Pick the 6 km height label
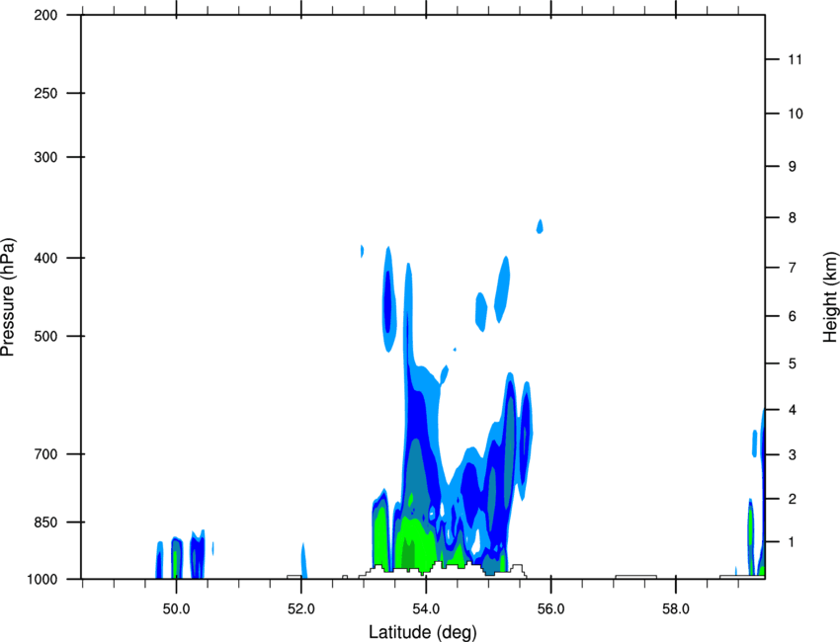This screenshot has height=642, width=840. pyautogui.click(x=793, y=316)
